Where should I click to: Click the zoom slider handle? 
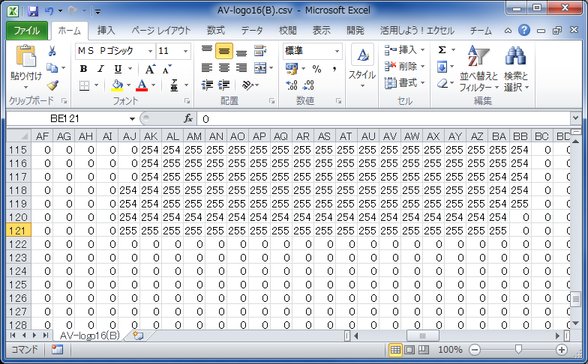(518, 350)
